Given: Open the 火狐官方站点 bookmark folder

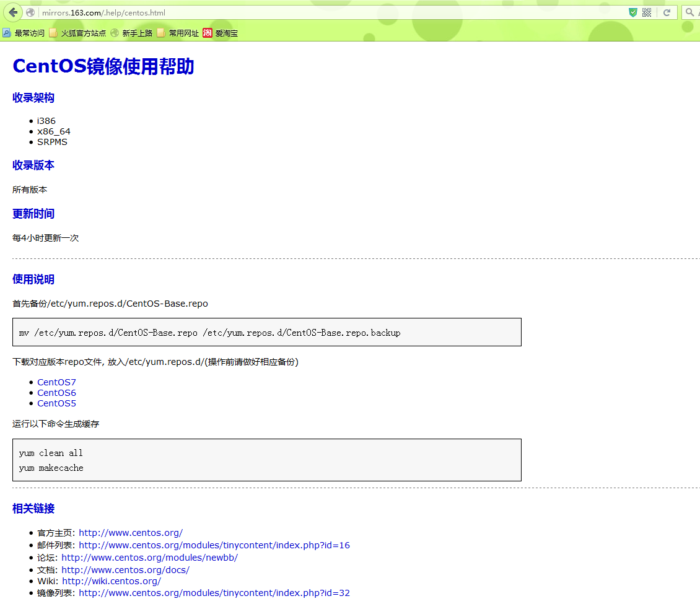Looking at the screenshot, I should (x=77, y=33).
